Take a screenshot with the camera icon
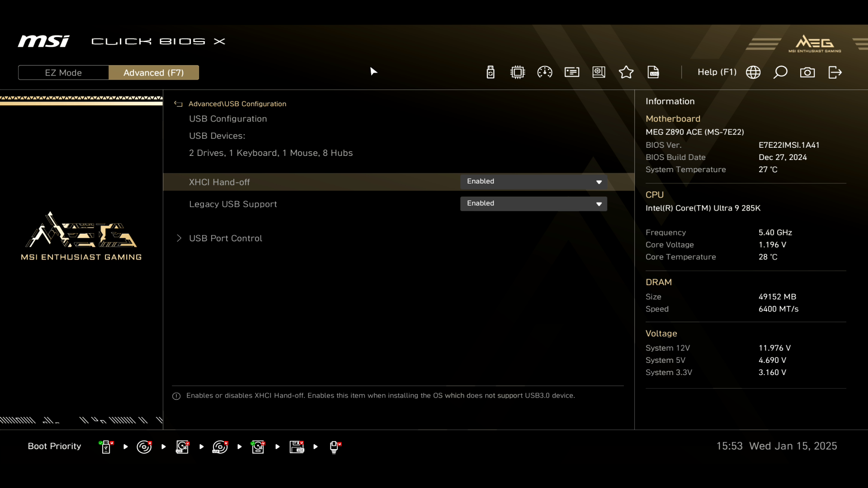Viewport: 868px width, 488px height. (807, 72)
